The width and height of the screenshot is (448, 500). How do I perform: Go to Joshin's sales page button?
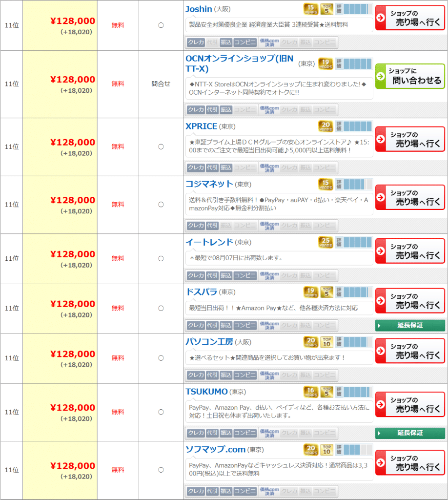410,18
